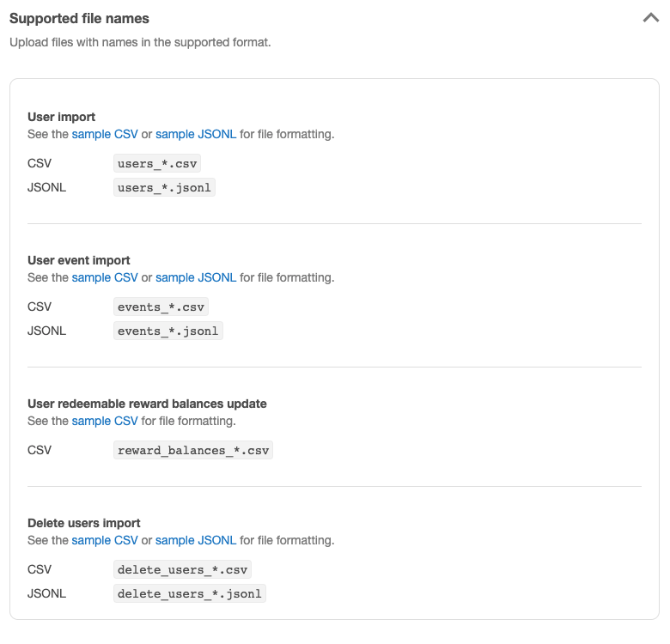
Task: Open sample CSV for Delete users import
Action: [105, 541]
